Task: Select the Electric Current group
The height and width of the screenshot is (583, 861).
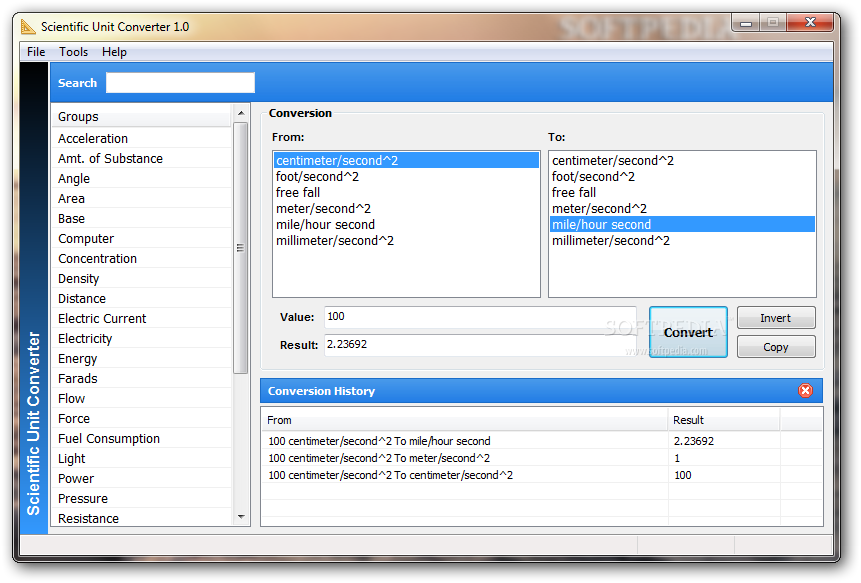Action: [142, 319]
